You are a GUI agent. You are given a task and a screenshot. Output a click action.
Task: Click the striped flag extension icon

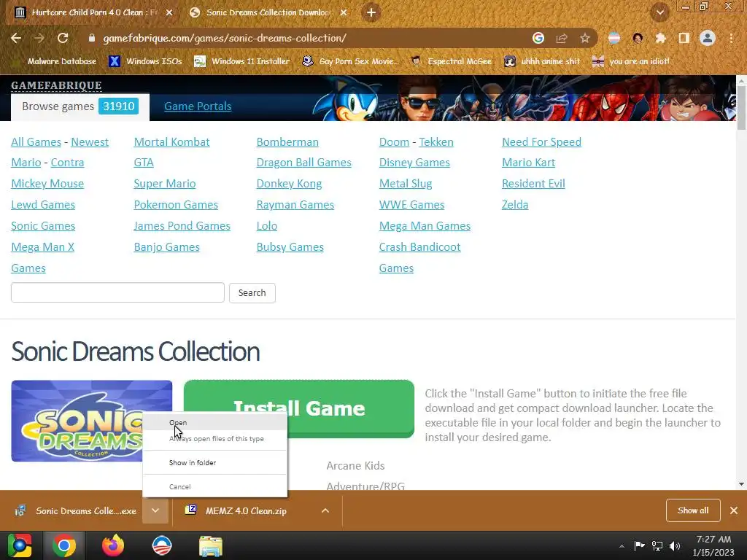(614, 38)
